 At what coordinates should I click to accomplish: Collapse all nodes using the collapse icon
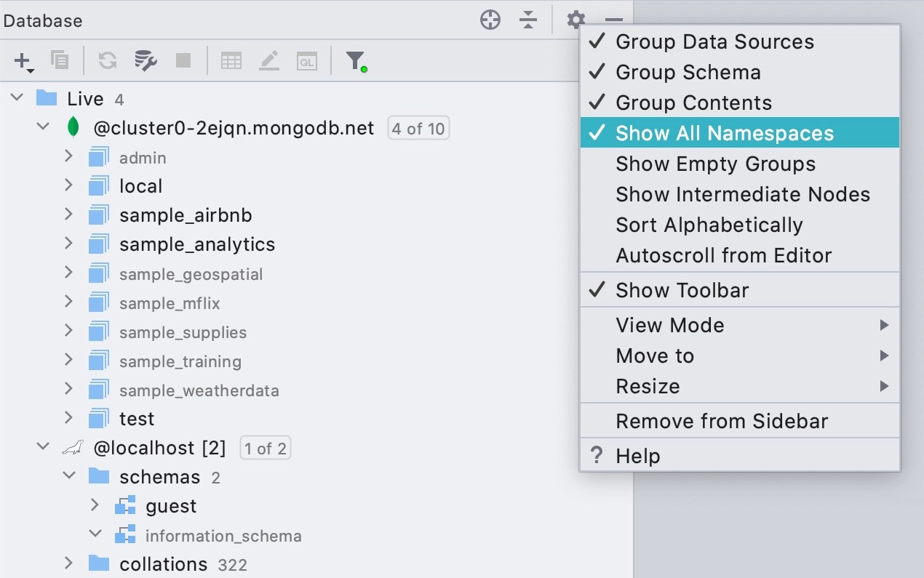click(x=528, y=20)
